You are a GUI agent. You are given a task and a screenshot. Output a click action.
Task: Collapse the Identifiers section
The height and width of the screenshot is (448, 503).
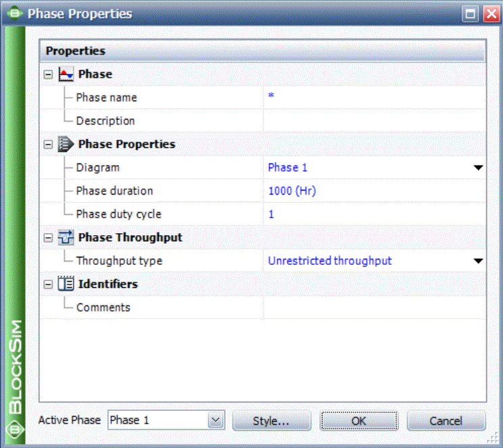(48, 284)
